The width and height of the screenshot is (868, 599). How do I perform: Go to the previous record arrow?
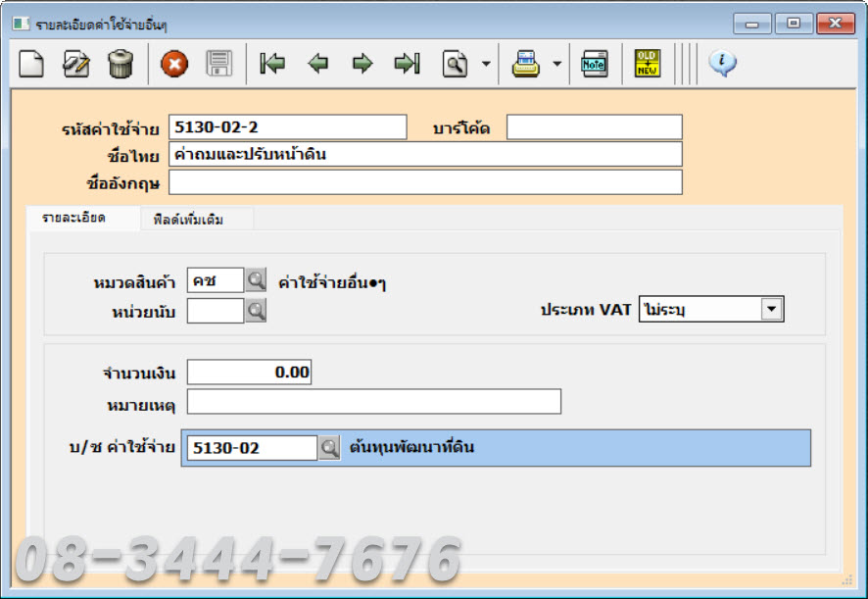point(317,63)
